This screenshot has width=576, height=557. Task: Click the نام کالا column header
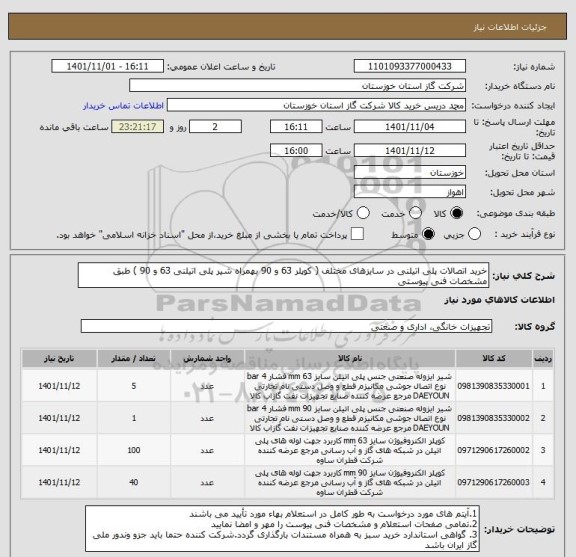[x=350, y=359]
